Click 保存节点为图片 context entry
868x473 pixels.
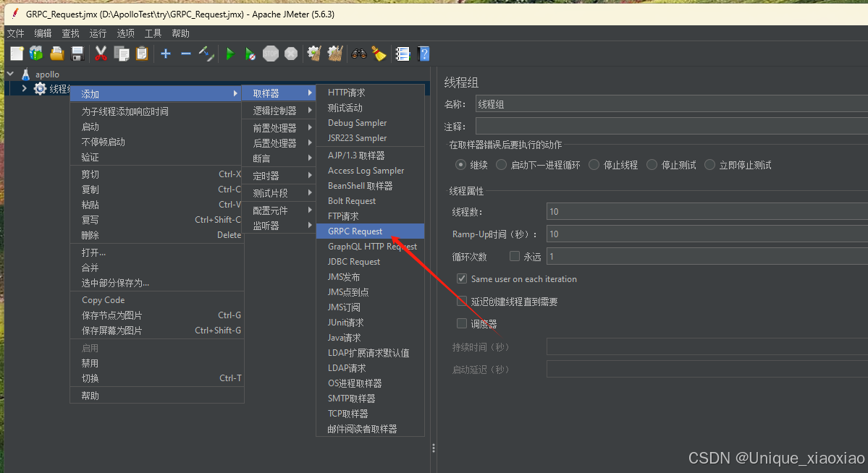(x=157, y=315)
